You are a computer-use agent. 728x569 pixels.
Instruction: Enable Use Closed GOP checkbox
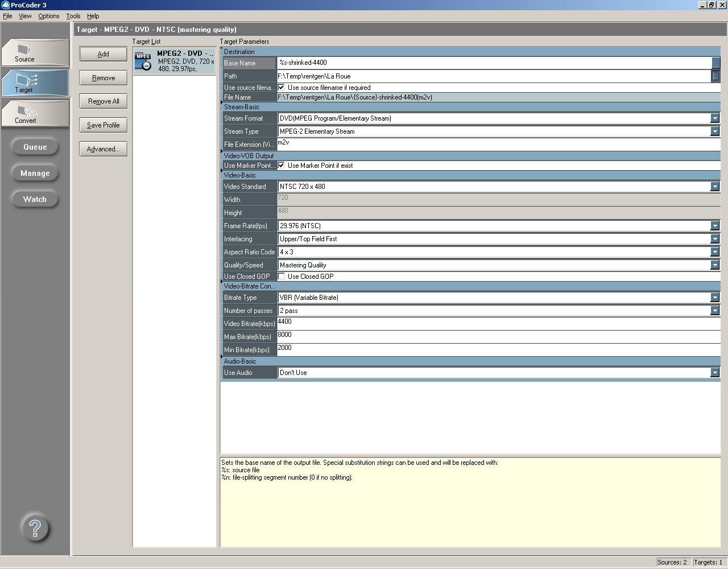tap(281, 276)
